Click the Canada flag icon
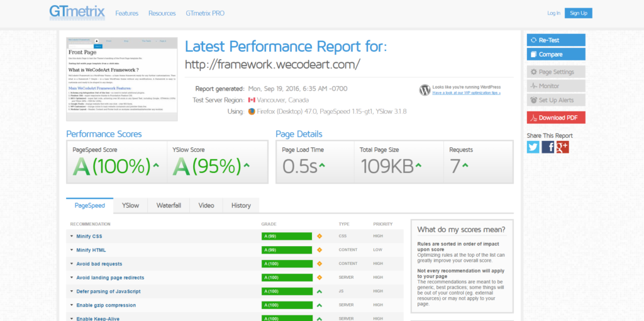Viewport: 644px width, 321px height. (252, 100)
